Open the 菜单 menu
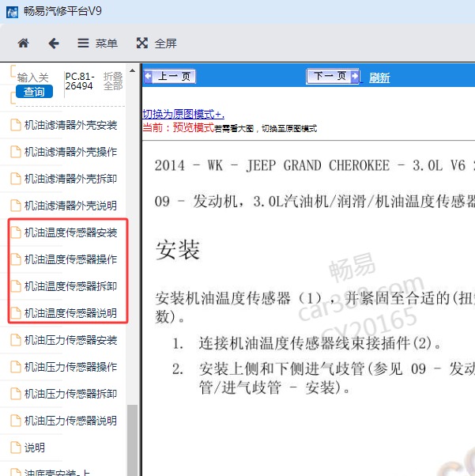The width and height of the screenshot is (475, 476). [x=97, y=43]
